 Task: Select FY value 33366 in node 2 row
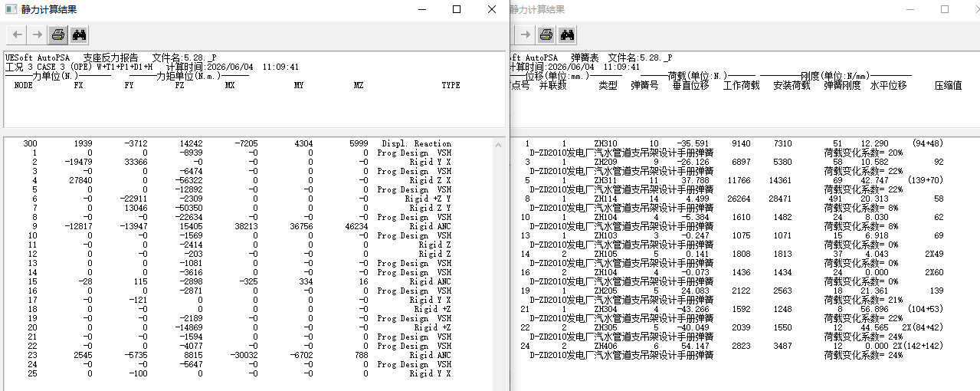click(x=136, y=163)
